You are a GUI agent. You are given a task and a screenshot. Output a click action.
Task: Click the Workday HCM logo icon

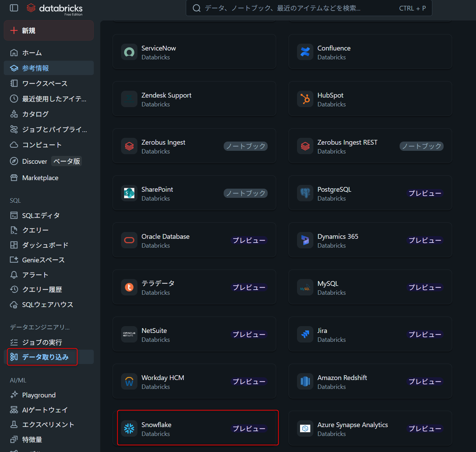tap(129, 382)
